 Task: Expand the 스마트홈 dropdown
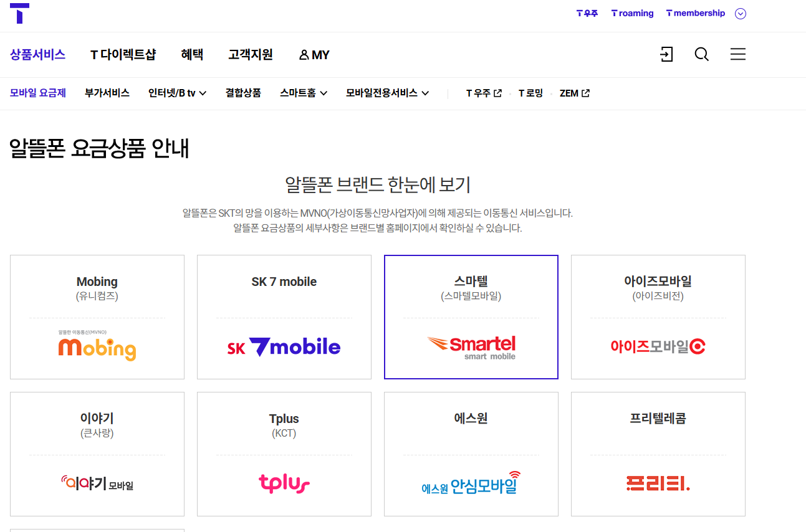click(x=304, y=93)
